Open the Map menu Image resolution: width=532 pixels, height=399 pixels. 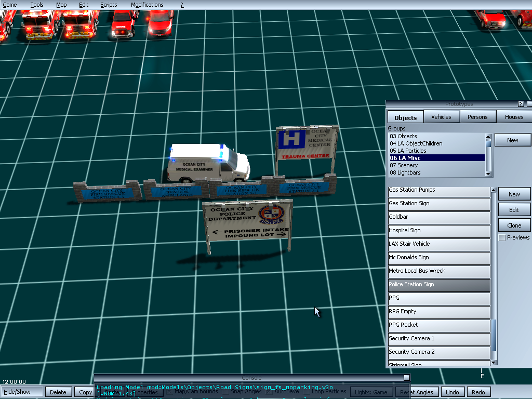click(x=61, y=5)
